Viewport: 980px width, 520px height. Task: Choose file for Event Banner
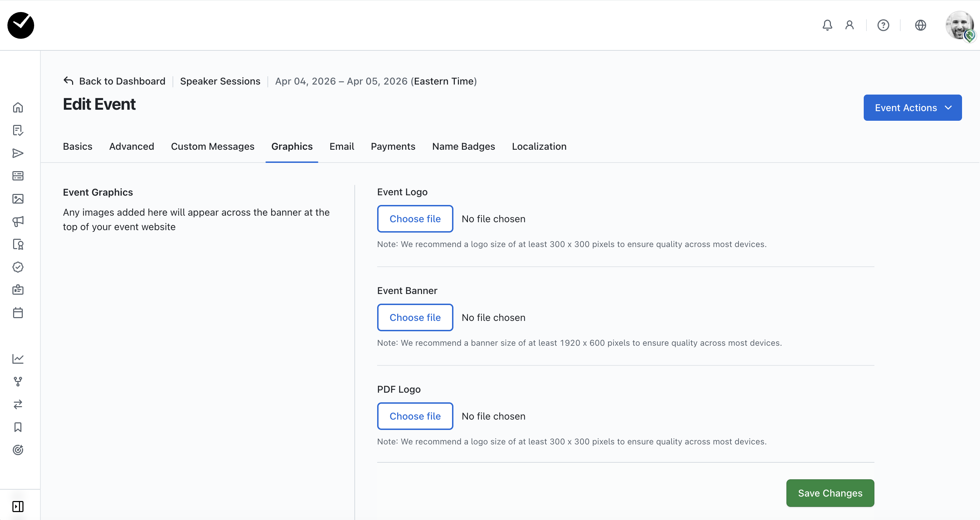tap(415, 317)
